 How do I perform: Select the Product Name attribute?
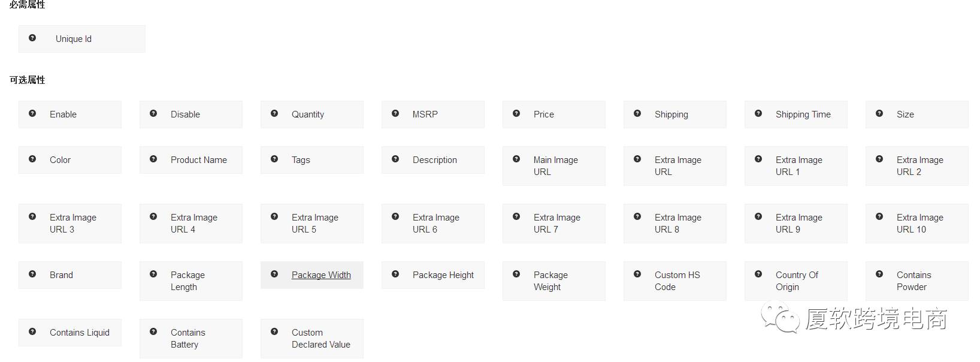tap(191, 160)
